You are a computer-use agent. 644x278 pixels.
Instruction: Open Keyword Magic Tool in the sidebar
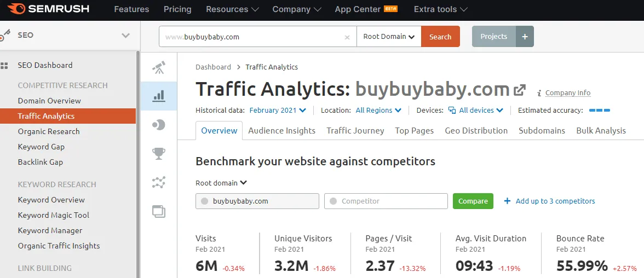point(53,215)
